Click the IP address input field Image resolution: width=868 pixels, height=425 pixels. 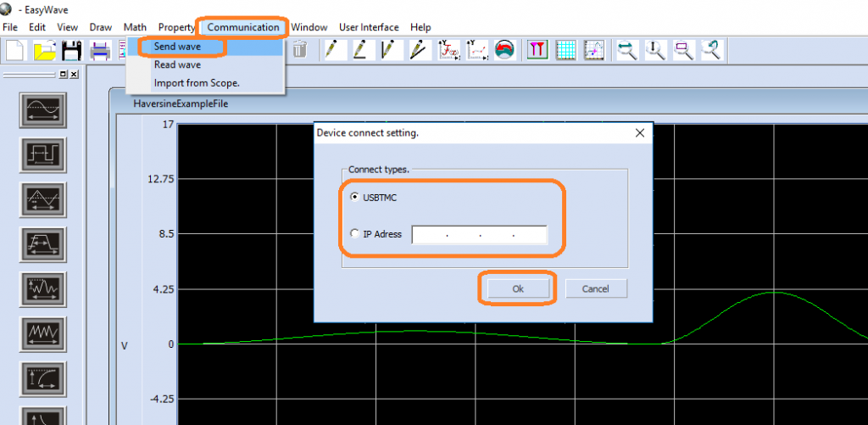[x=479, y=235]
